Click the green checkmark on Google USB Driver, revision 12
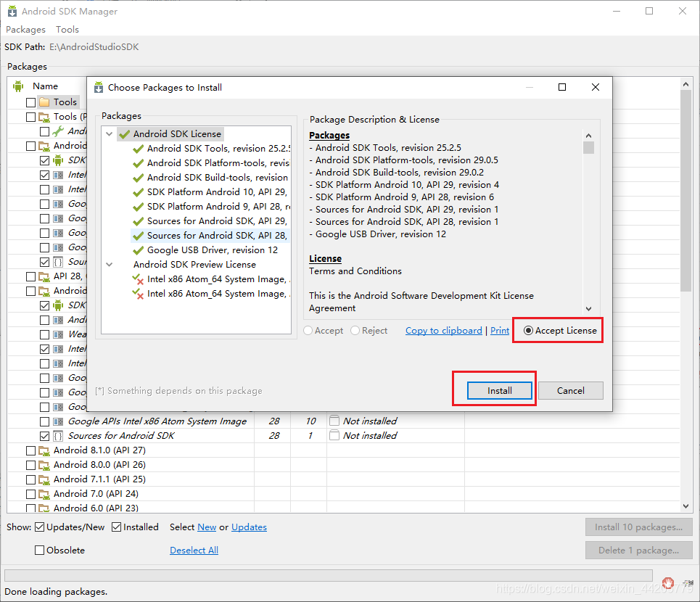This screenshot has width=700, height=602. point(139,250)
